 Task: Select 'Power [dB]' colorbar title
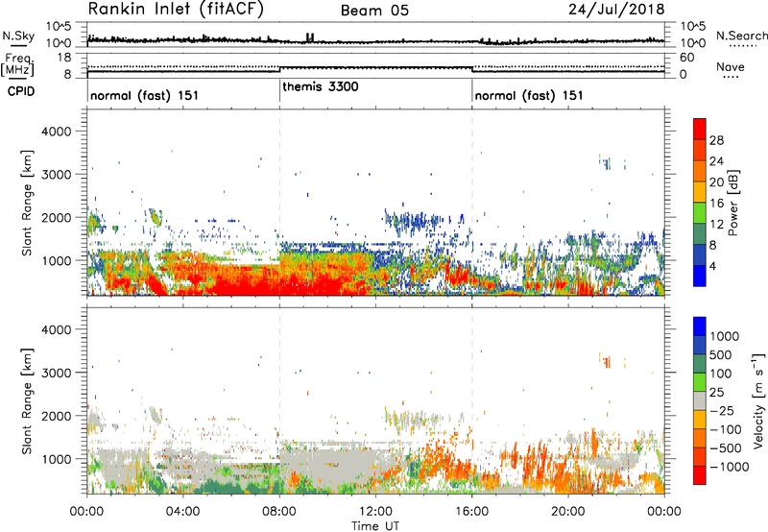pyautogui.click(x=732, y=203)
